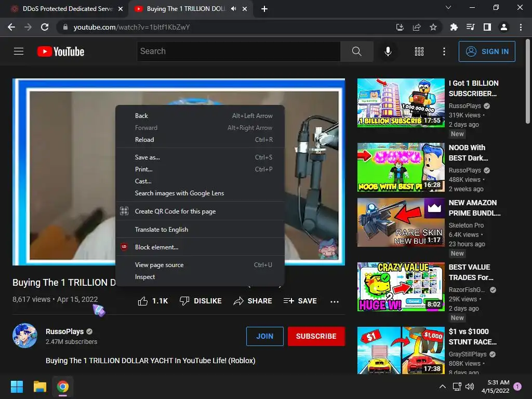
Task: Subscribe to RussoPlays channel
Action: click(x=316, y=336)
